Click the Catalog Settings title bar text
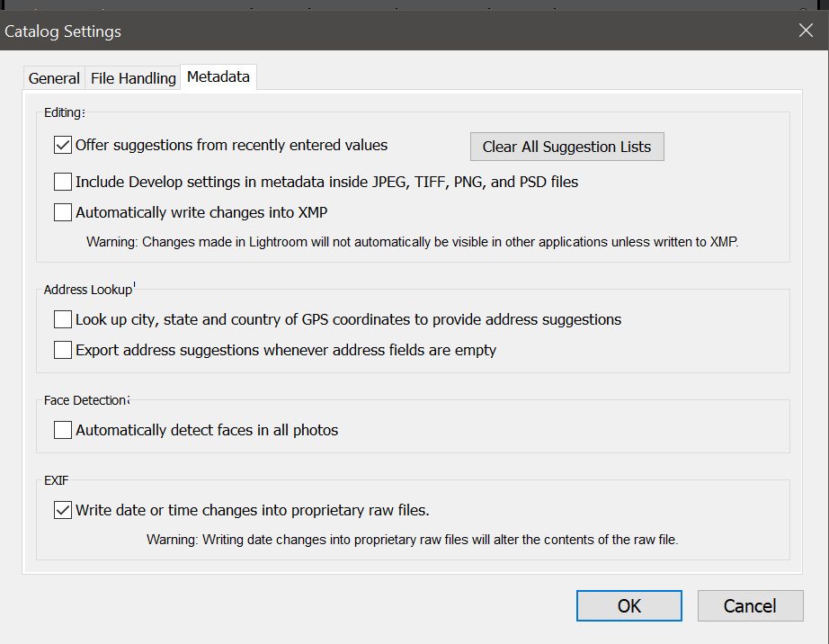Screen dimensions: 829x644 coord(63,31)
